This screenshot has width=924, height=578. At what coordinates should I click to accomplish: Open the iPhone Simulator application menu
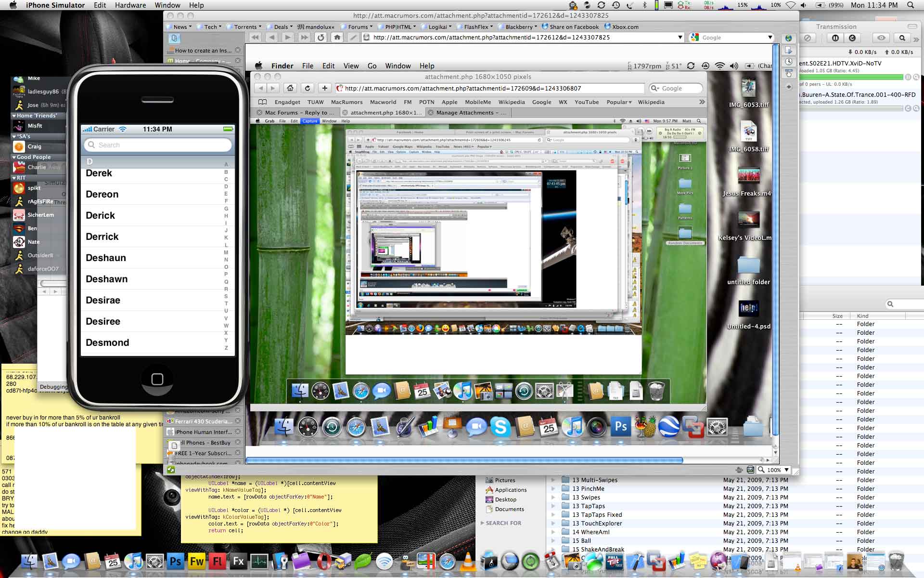coord(55,5)
